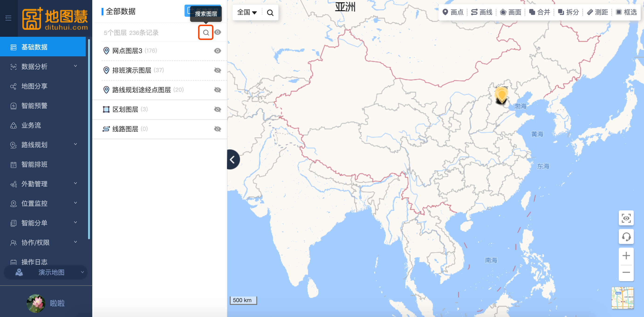The height and width of the screenshot is (317, 644).
Task: Click the map view focus eye icon
Action: pos(626,218)
